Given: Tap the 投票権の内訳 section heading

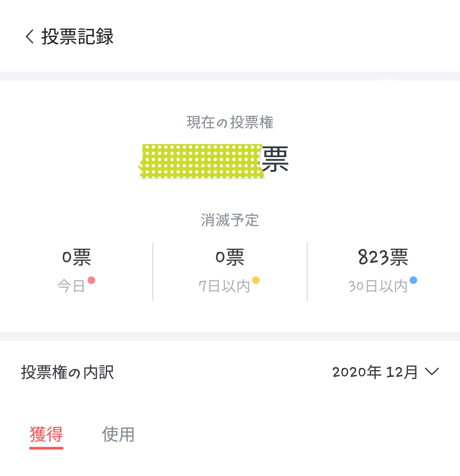Looking at the screenshot, I should (67, 372).
